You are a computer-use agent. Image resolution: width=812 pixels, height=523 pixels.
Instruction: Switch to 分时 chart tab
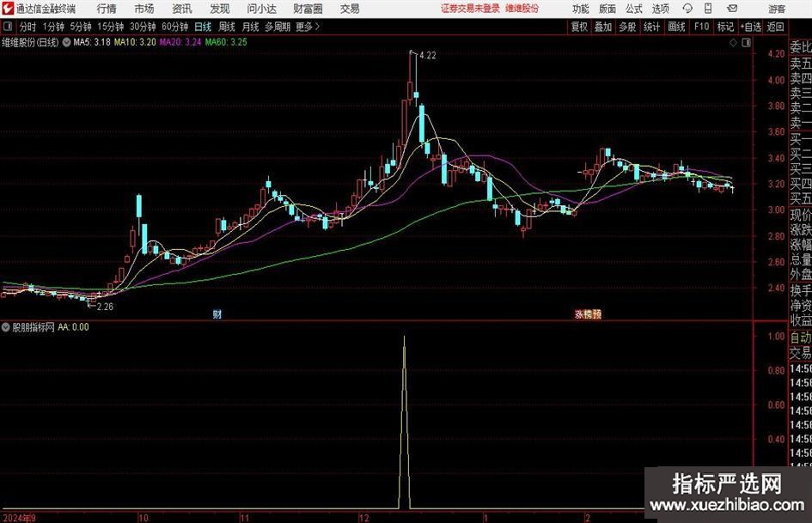(x=27, y=27)
